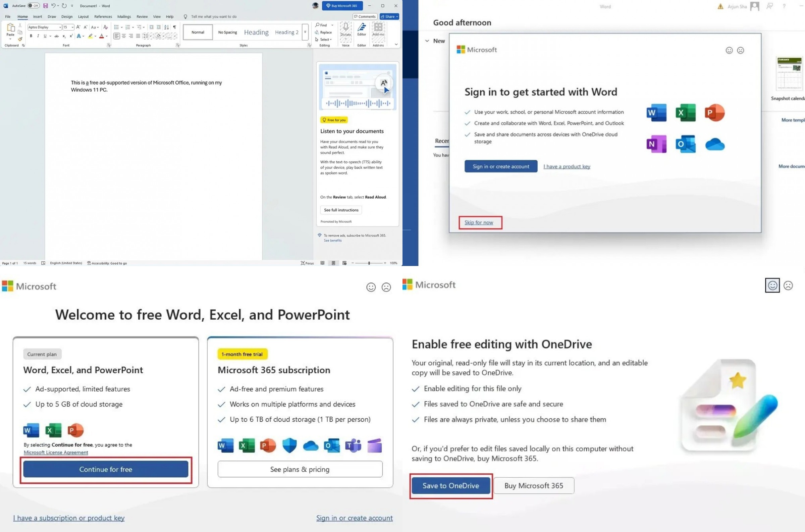The image size is (805, 532).
Task: Toggle Focus mode in status bar
Action: tap(307, 263)
